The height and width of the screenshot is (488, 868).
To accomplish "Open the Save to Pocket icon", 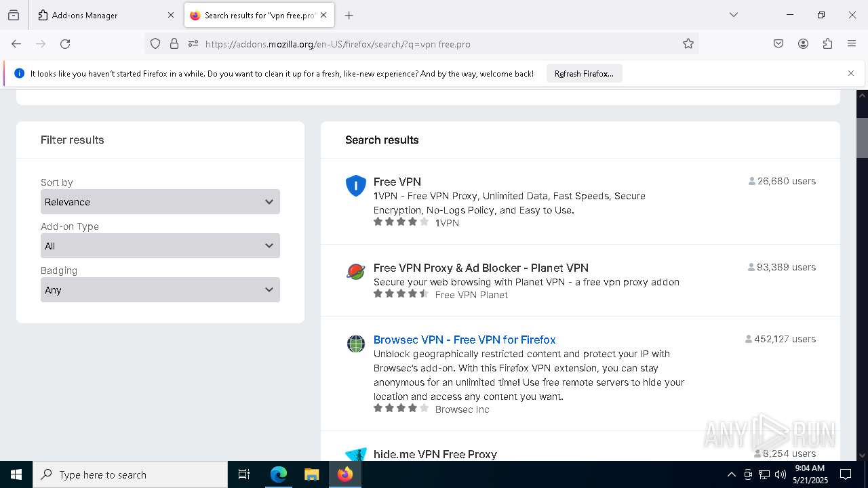I will click(778, 44).
